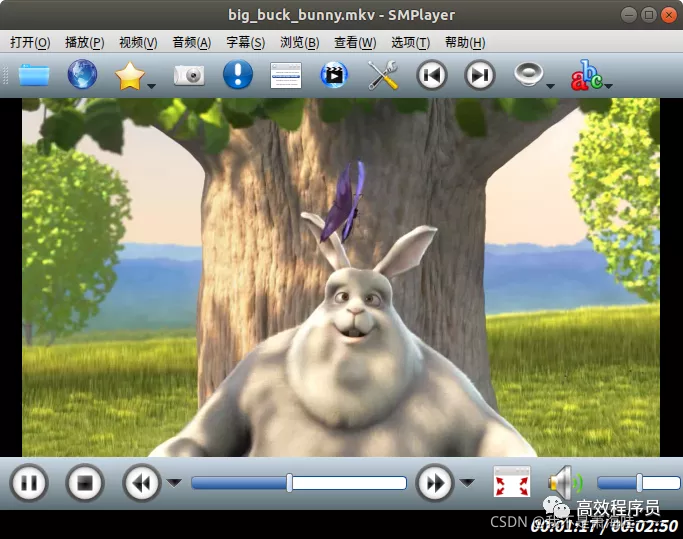Stop the video playback
The width and height of the screenshot is (683, 539).
(x=85, y=483)
